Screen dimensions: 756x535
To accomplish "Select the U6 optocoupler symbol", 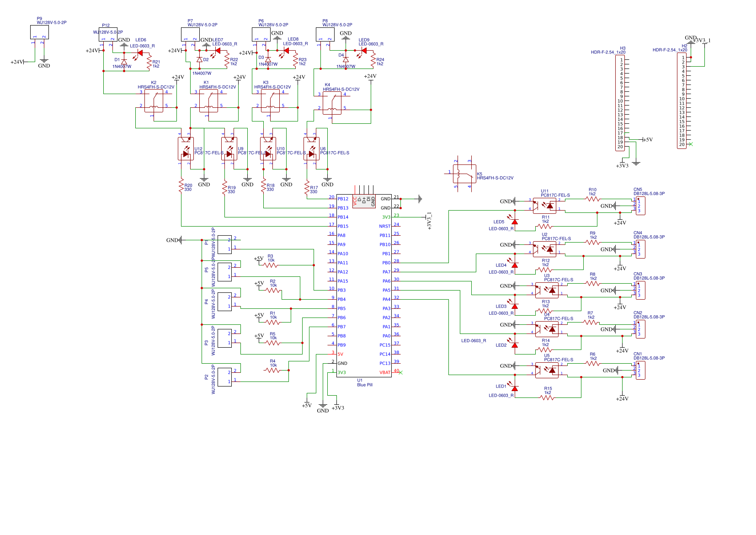I will tap(311, 148).
